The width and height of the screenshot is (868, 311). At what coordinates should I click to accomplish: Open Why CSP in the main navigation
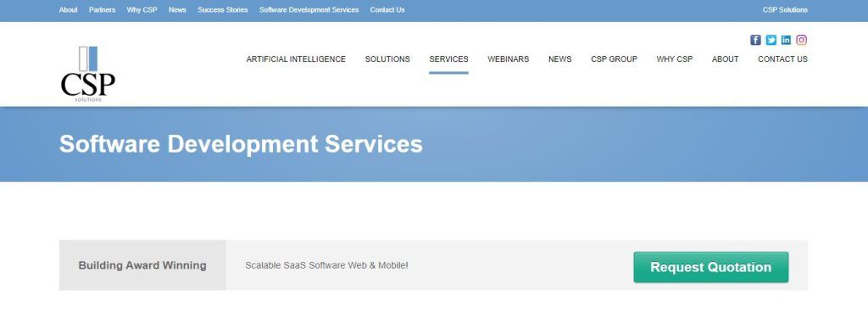(674, 59)
